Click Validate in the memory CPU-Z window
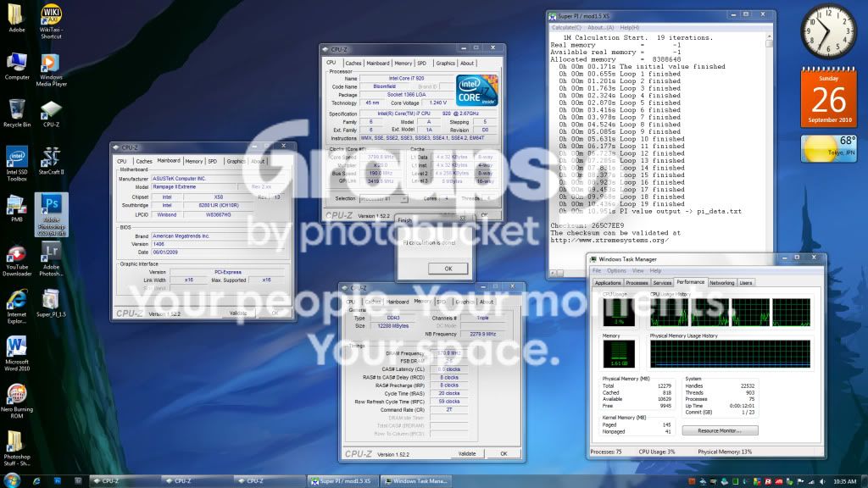 (x=467, y=453)
